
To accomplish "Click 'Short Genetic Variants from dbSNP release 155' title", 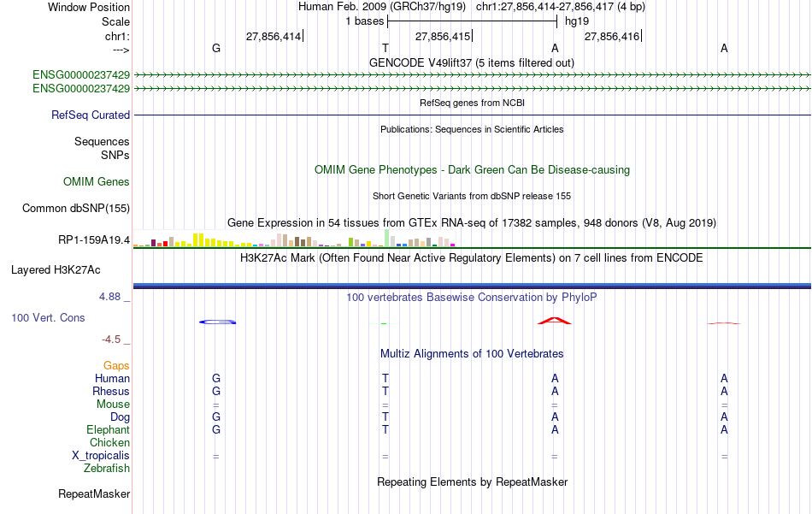I will 472,196.
